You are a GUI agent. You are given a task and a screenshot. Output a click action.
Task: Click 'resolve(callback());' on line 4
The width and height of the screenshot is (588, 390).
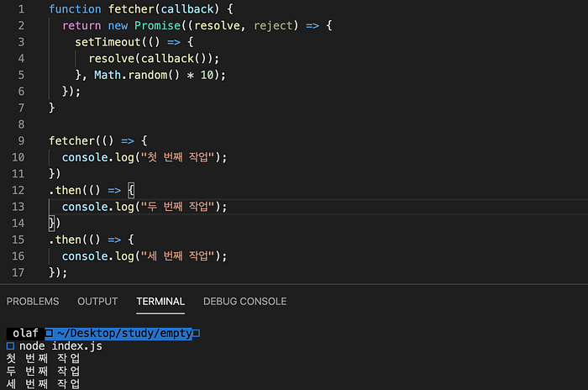coord(154,59)
